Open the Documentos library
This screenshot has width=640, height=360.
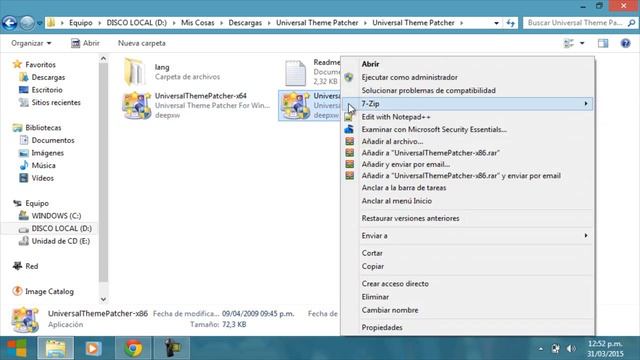53,140
